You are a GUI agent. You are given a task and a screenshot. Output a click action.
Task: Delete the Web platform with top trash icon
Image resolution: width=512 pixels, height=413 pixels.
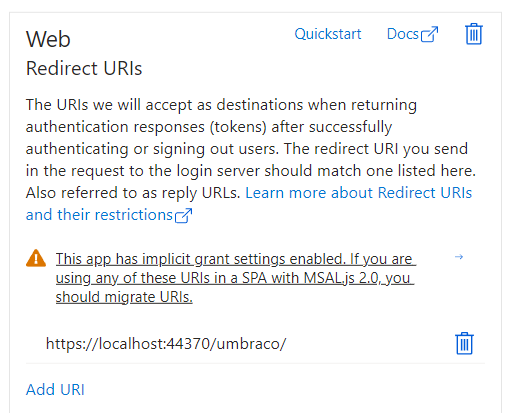474,34
